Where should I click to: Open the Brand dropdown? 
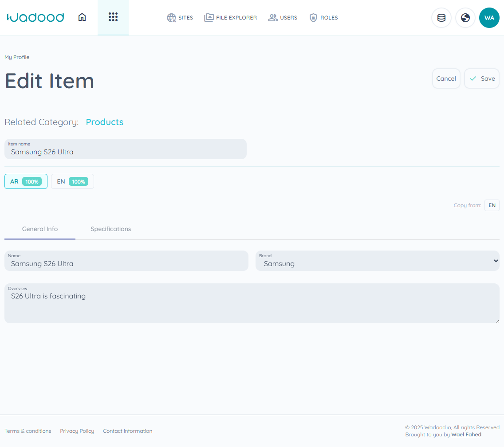378,261
